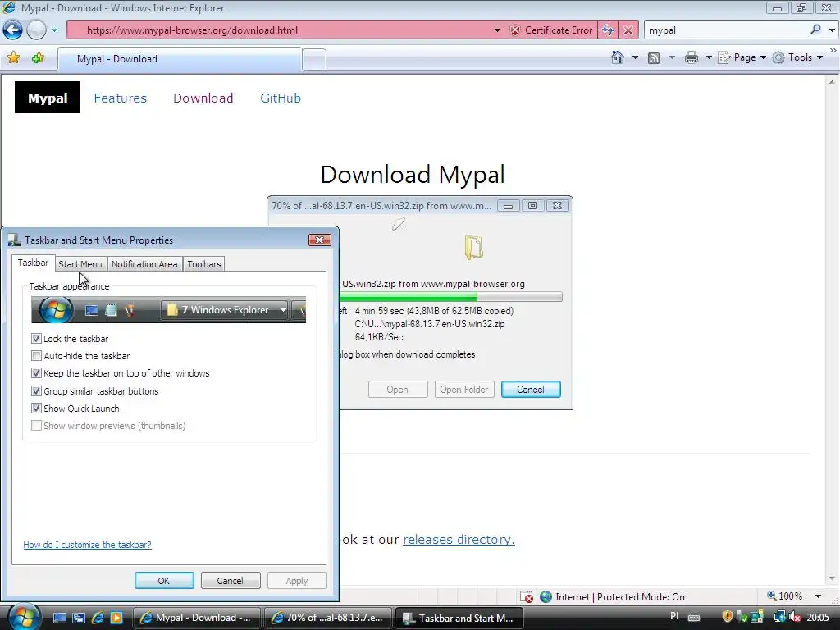Open the Download navigation link

pos(203,98)
